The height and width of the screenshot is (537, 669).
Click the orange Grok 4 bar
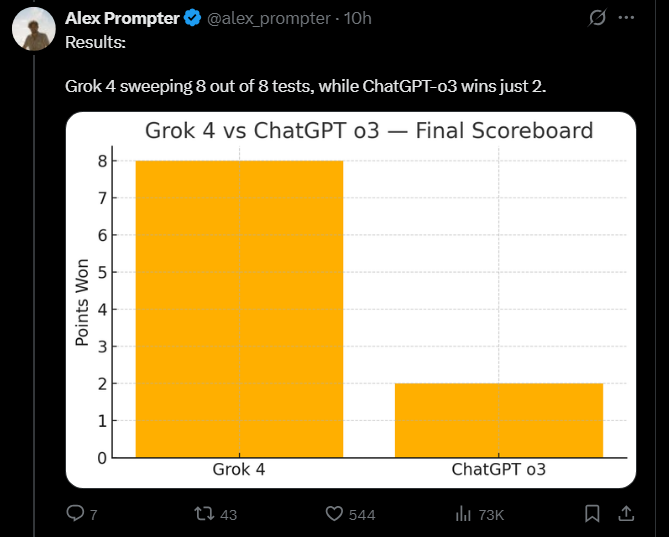[x=239, y=309]
